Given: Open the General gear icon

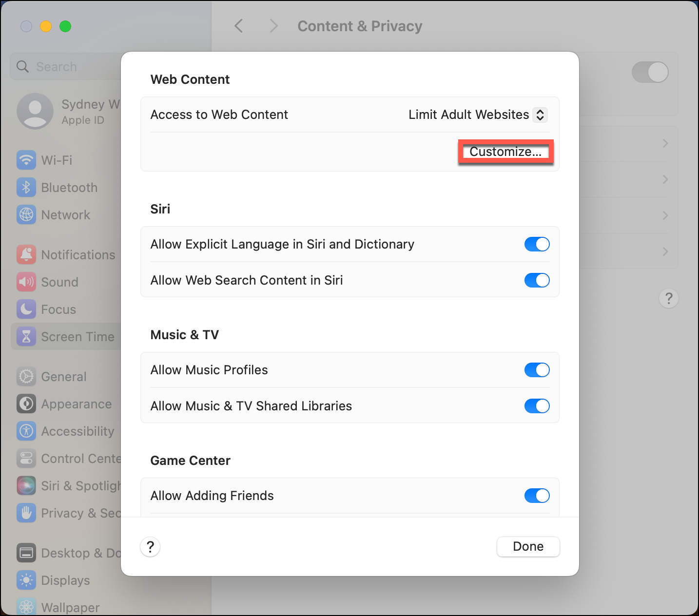Looking at the screenshot, I should (26, 376).
